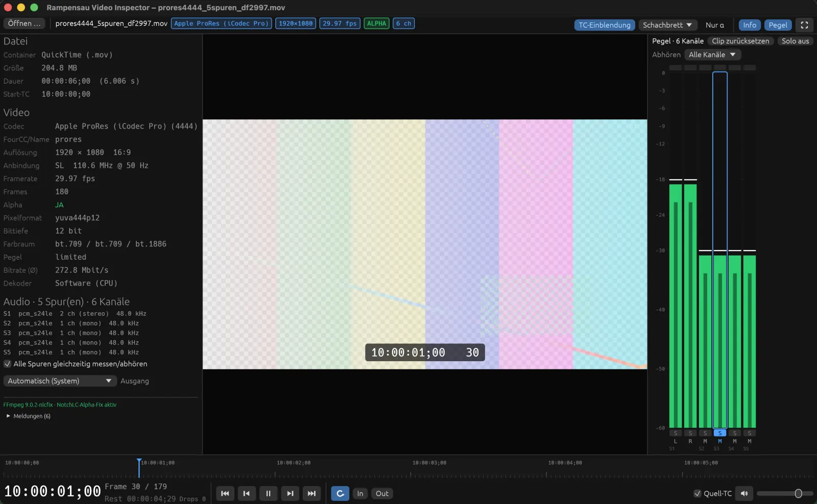Click the Solo aus button

pyautogui.click(x=795, y=41)
